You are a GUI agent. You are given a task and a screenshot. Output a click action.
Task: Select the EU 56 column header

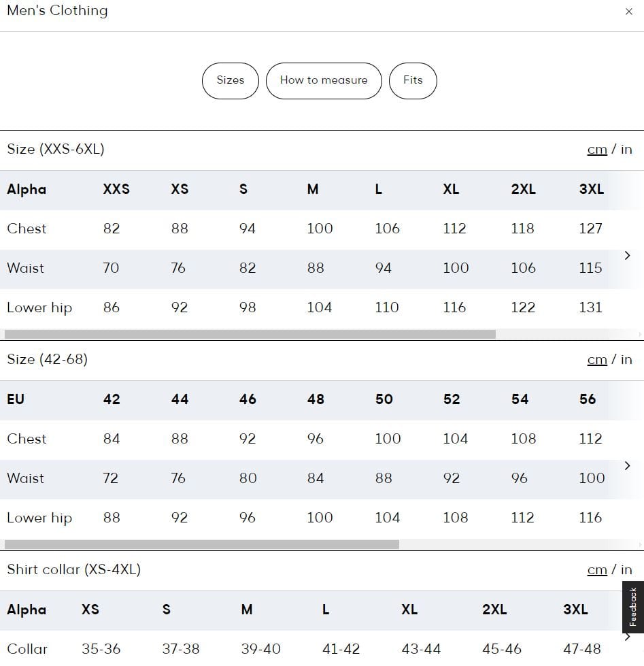tap(588, 399)
